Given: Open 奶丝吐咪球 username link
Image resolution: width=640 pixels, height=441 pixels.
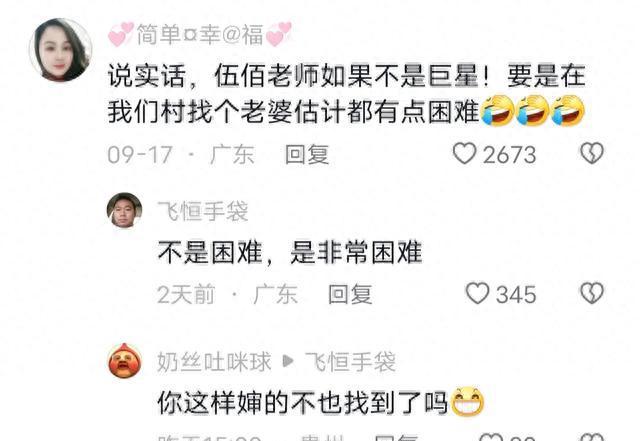Looking at the screenshot, I should tap(214, 362).
